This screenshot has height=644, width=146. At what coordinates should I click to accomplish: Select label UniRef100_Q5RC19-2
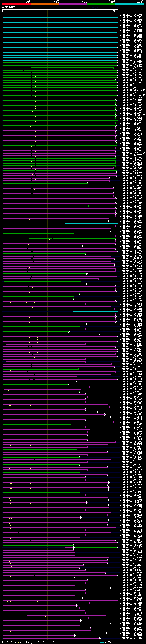(x=132, y=90)
